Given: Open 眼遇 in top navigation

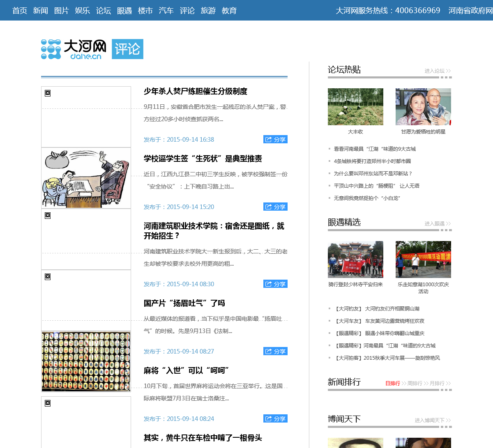Looking at the screenshot, I should [124, 11].
